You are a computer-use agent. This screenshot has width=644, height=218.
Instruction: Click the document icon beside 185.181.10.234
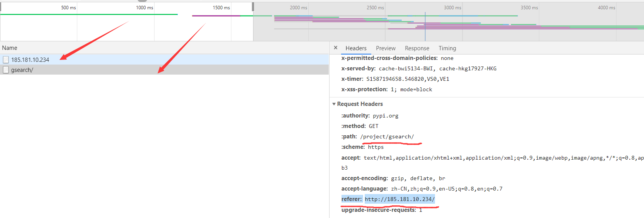tap(6, 60)
